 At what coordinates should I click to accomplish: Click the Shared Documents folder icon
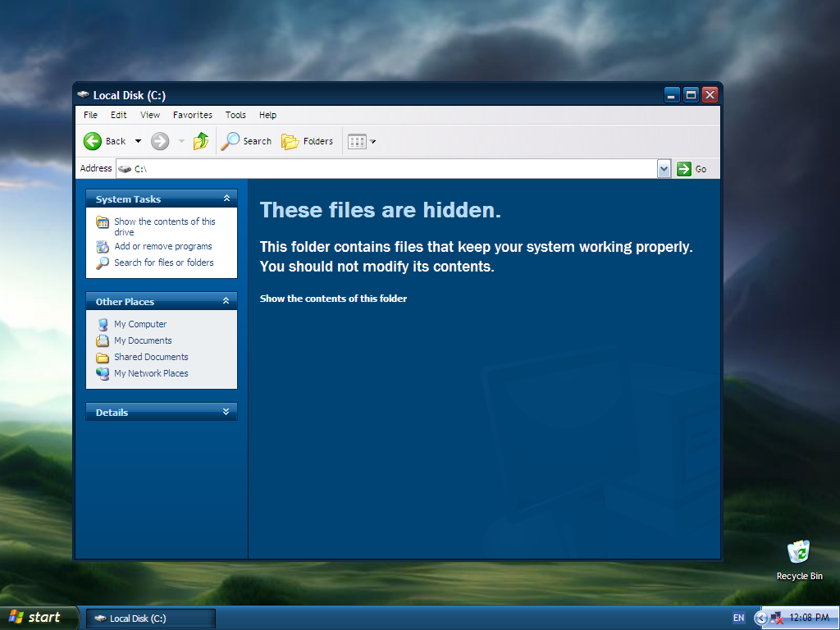tap(103, 358)
